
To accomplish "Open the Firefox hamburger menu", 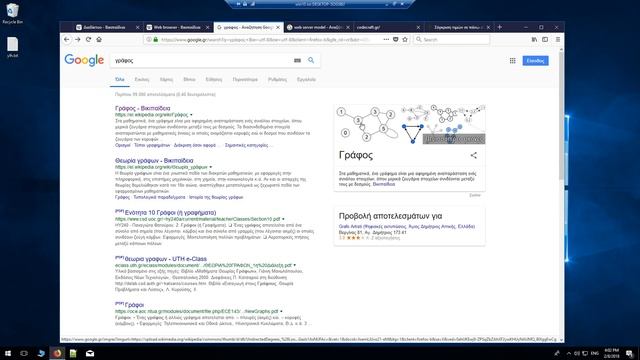I will pyautogui.click(x=558, y=40).
